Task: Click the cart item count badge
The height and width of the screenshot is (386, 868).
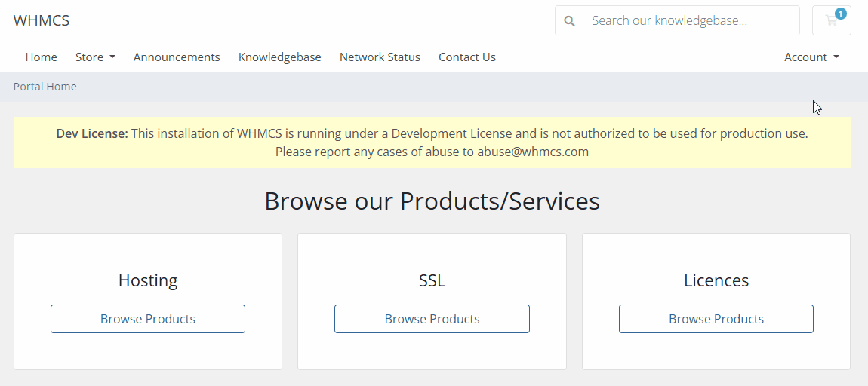Action: click(x=840, y=14)
